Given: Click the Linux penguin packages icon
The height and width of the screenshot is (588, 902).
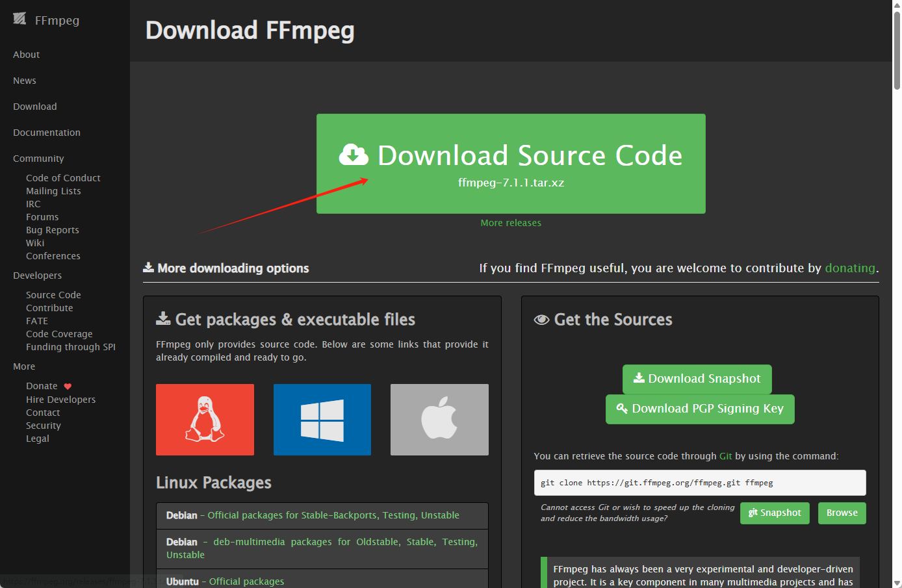Looking at the screenshot, I should tap(205, 419).
